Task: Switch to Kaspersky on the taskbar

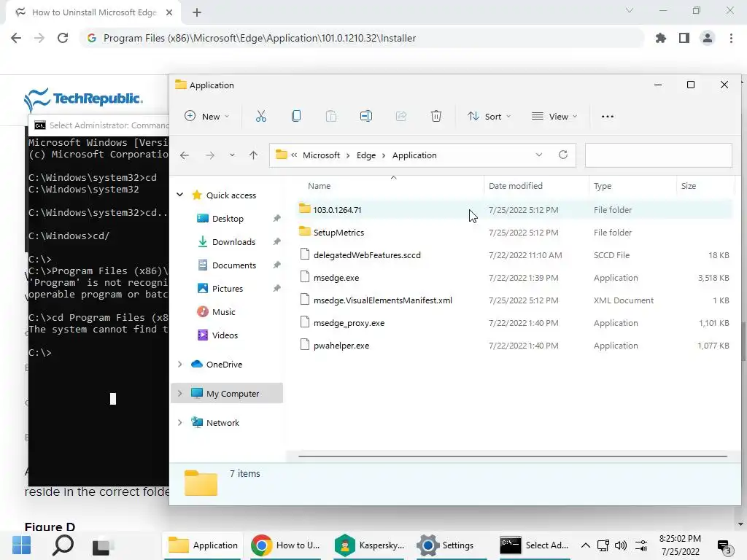Action: (369, 545)
